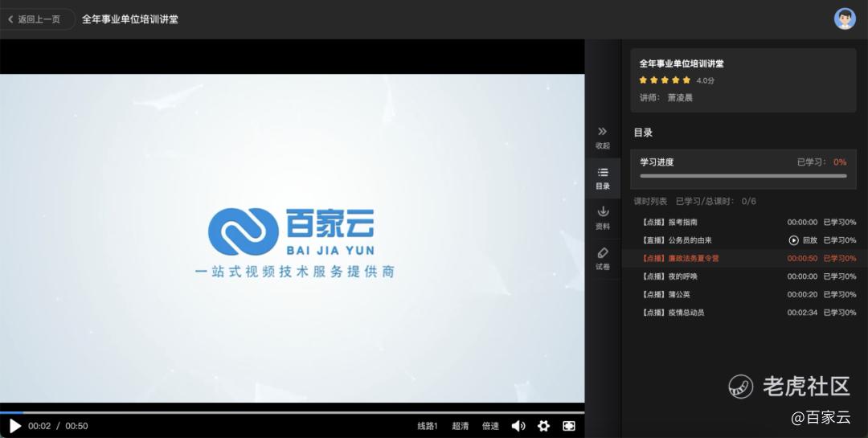868x438 pixels.
Task: Open the 超清 quality selector
Action: pos(460,426)
